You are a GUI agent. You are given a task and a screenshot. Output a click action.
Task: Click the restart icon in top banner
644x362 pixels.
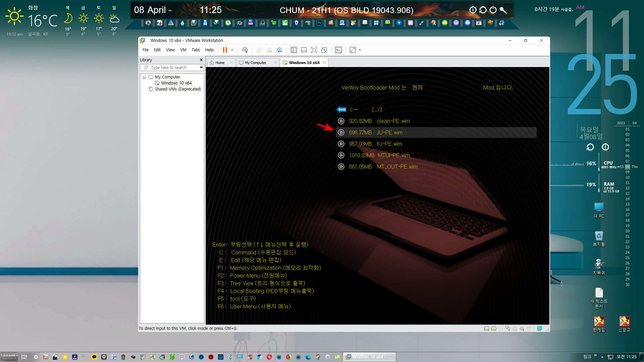pyautogui.click(x=483, y=10)
